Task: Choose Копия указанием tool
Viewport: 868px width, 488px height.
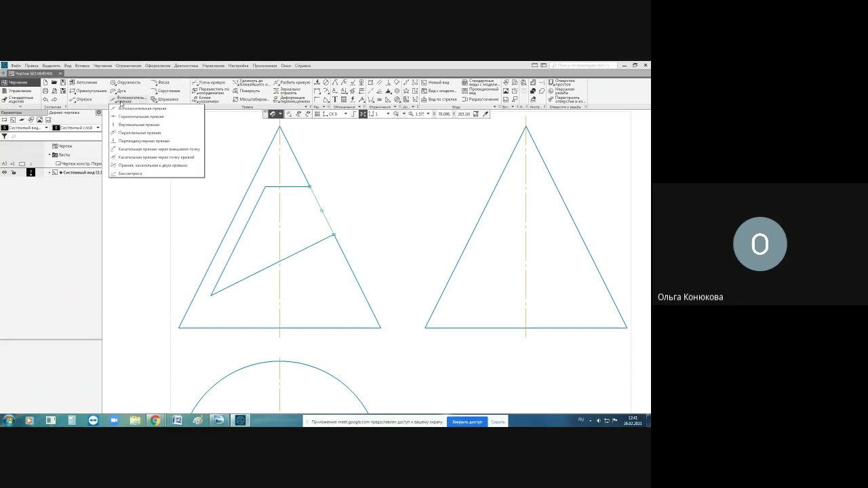Action: pyautogui.click(x=205, y=99)
